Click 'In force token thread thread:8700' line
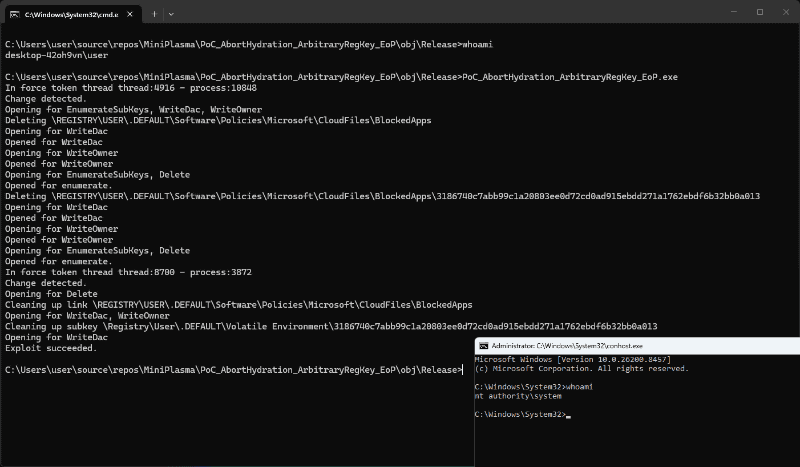The height and width of the screenshot is (467, 800). 129,272
